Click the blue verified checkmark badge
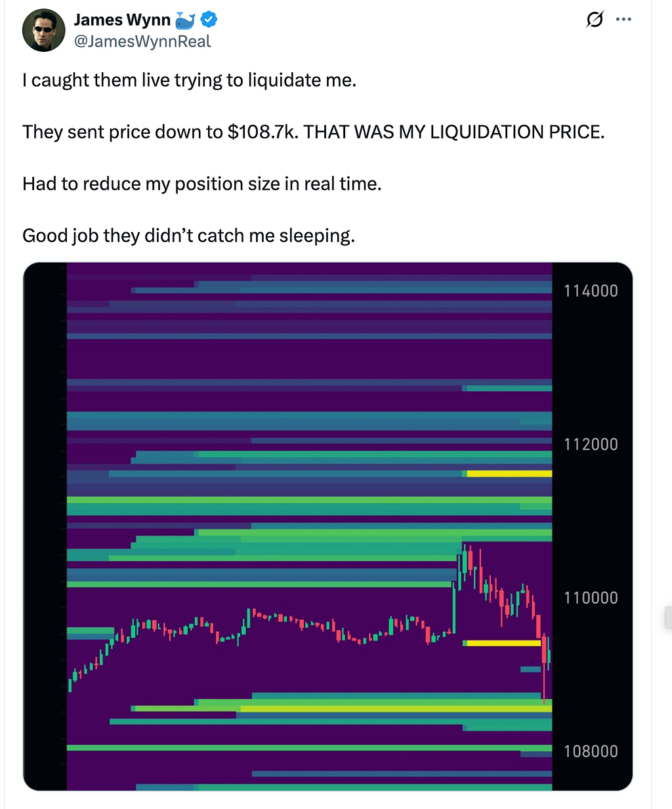Image resolution: width=672 pixels, height=809 pixels. point(209,20)
